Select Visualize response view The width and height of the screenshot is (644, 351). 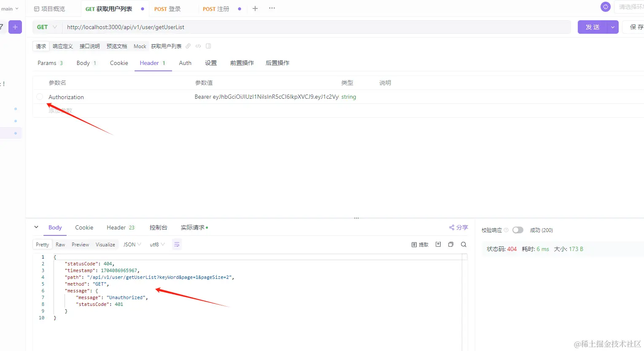click(105, 244)
